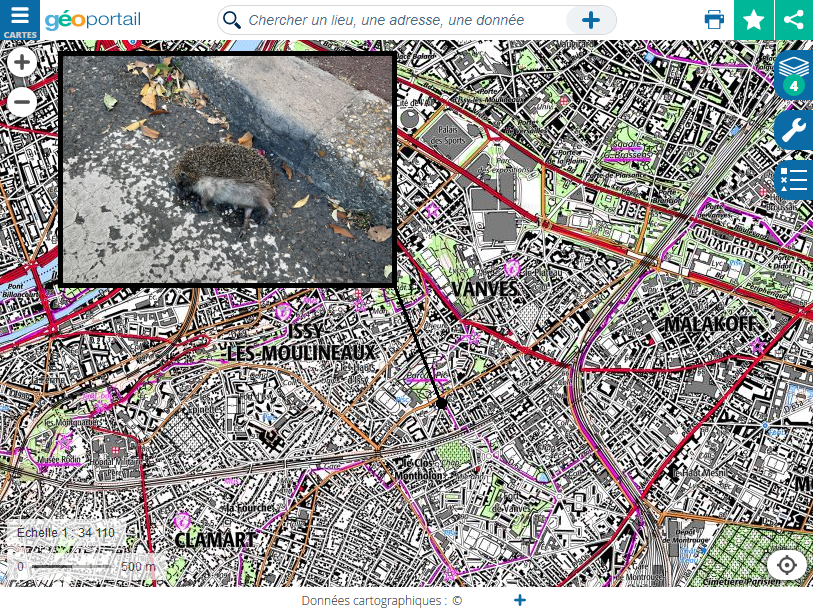Open the wrench tools panel
Image resolution: width=813 pixels, height=610 pixels.
tap(794, 130)
